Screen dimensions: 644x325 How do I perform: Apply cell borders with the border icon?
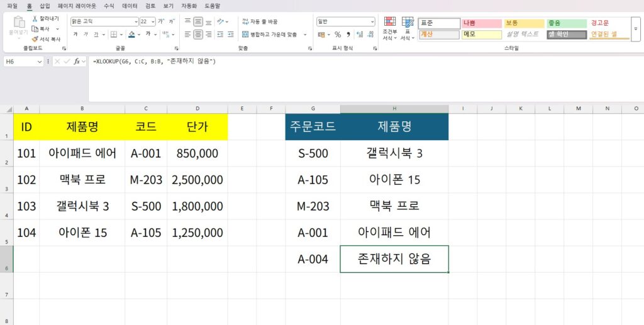coord(114,35)
